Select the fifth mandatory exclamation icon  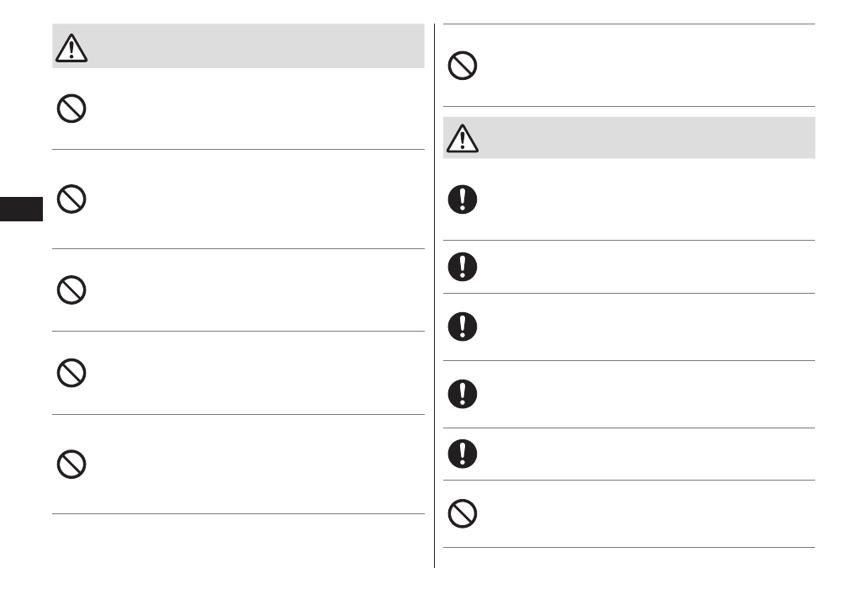click(x=463, y=454)
